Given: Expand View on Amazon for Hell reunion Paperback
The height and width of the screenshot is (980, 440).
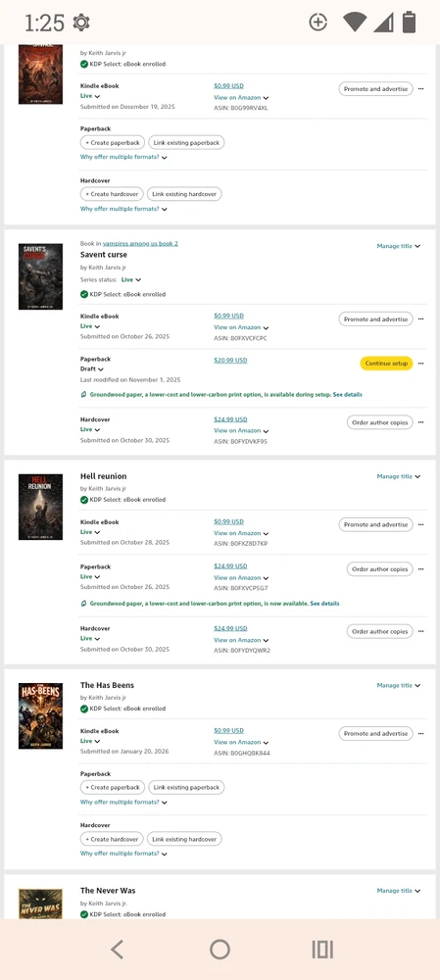Looking at the screenshot, I should coord(241,578).
